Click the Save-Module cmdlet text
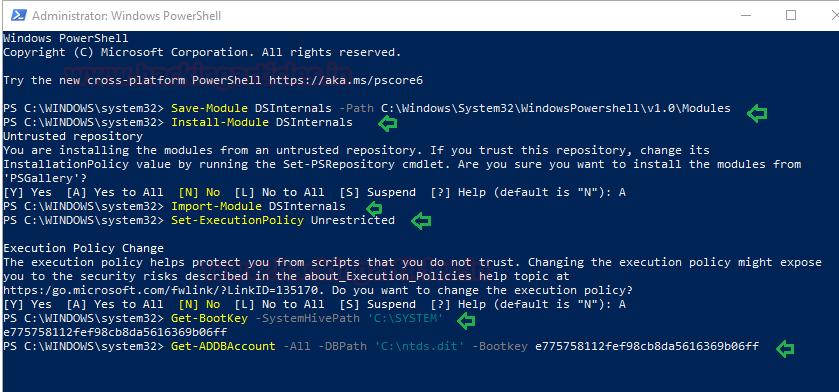839x392 pixels. coord(209,108)
